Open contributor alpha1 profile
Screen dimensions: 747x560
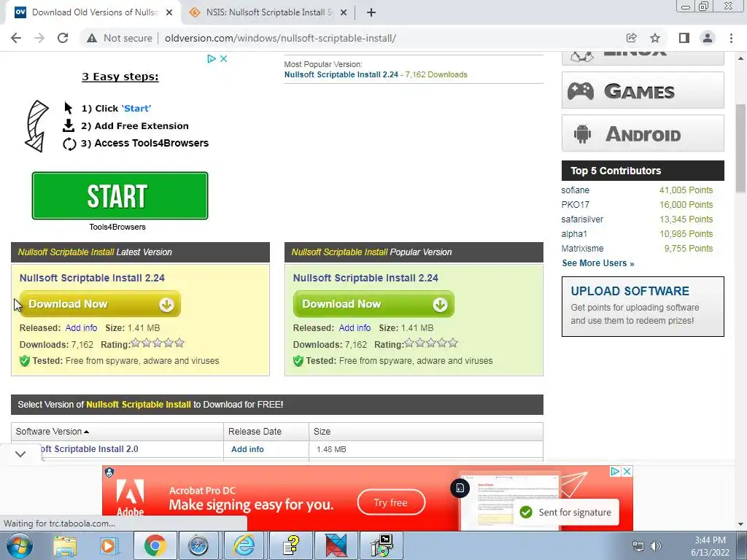click(574, 234)
